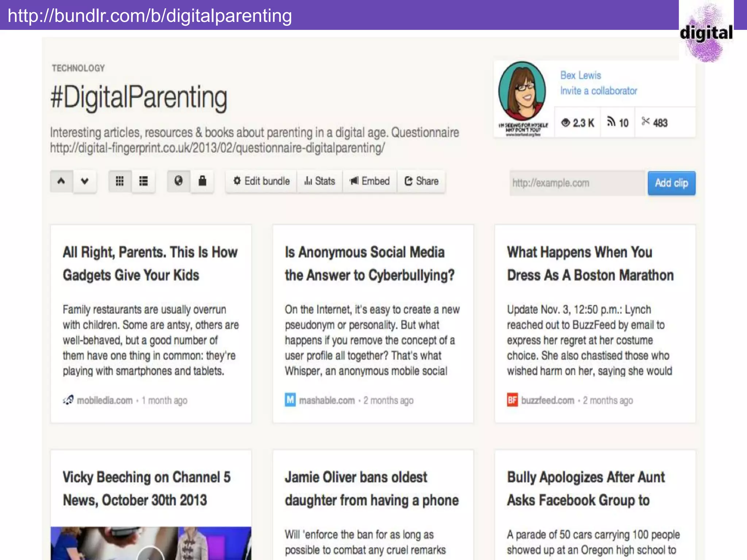Click the 483 clips scissors counter

655,123
